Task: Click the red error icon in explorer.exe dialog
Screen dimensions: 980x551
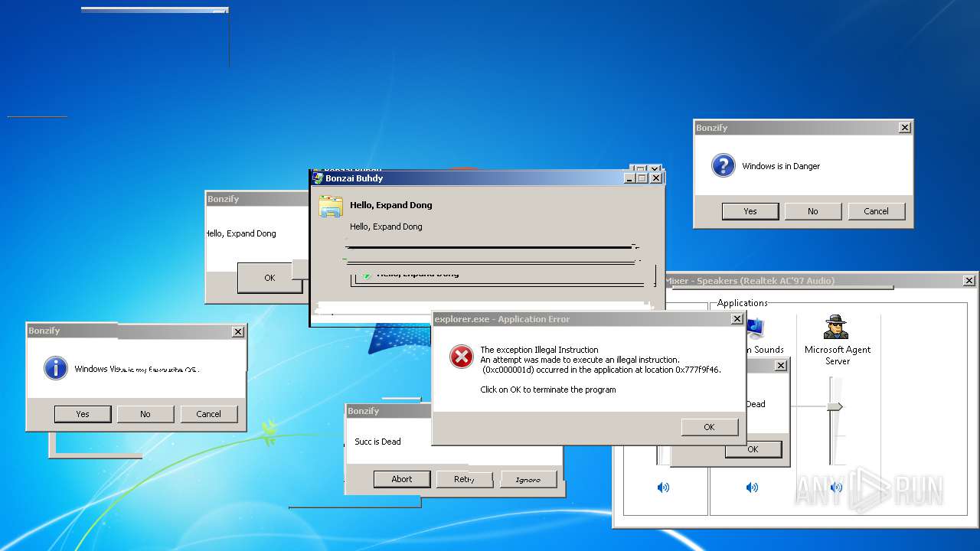Action: [461, 356]
